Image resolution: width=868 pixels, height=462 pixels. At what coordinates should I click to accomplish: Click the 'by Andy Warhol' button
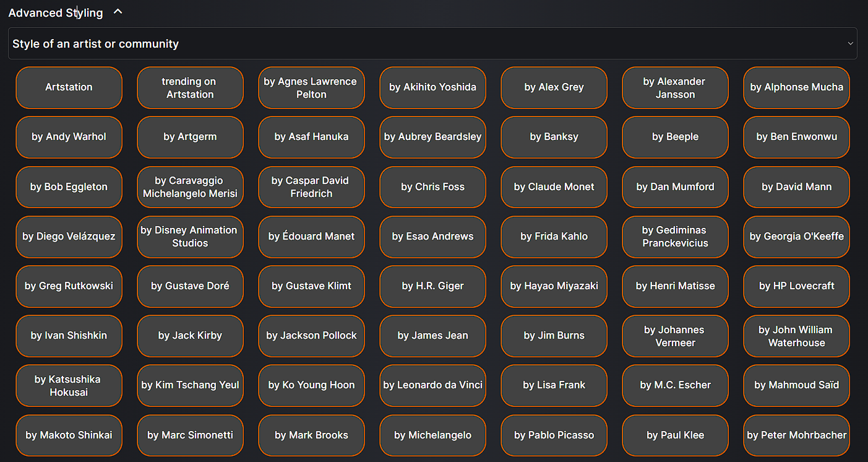[69, 137]
